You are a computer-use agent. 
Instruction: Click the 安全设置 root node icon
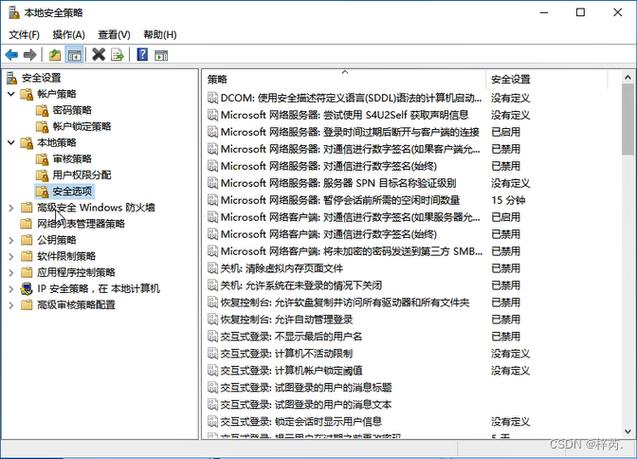pos(12,78)
